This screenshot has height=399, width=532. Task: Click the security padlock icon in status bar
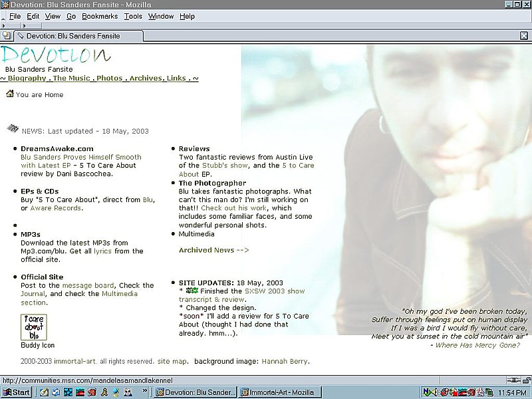click(x=526, y=380)
